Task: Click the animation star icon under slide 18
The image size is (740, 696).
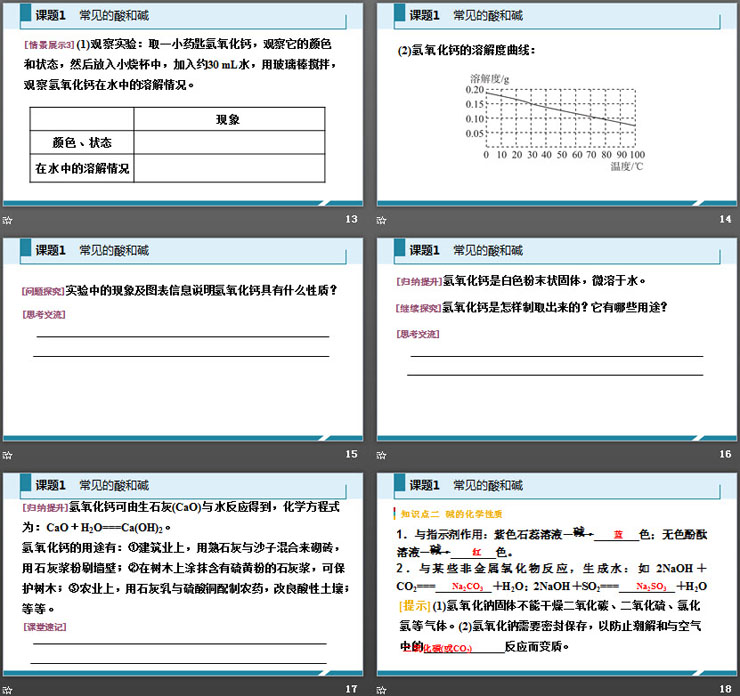Action: (x=382, y=689)
